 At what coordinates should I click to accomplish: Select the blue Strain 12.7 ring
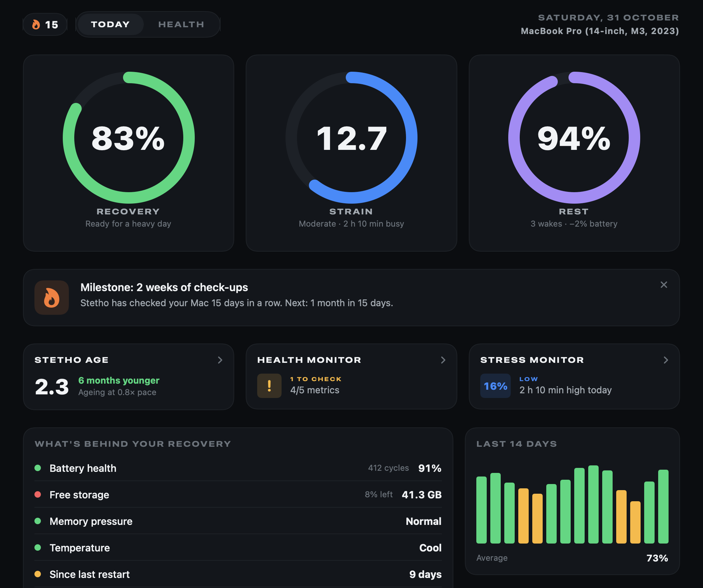[351, 138]
